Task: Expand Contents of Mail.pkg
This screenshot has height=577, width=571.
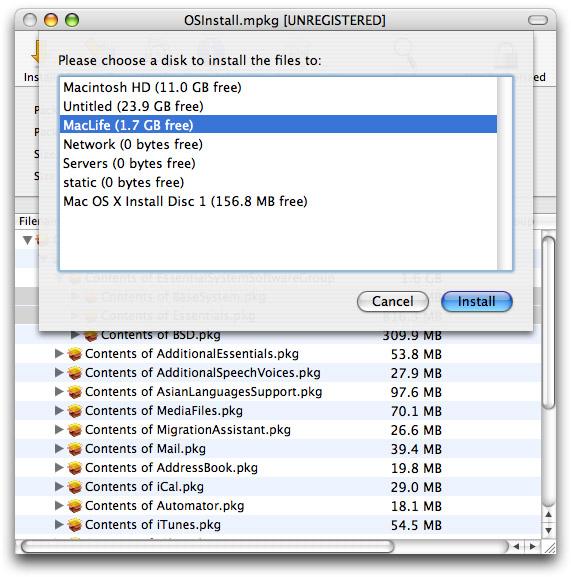Action: 59,449
